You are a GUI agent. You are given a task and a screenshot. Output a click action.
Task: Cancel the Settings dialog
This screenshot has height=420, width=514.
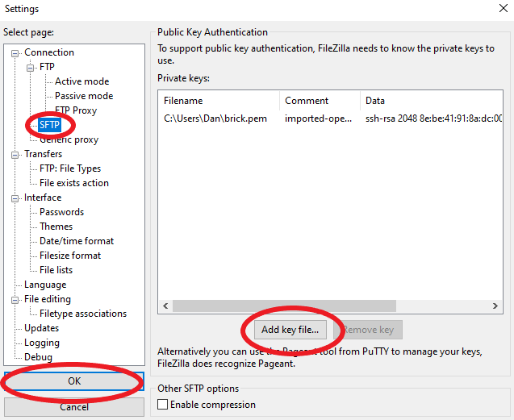74,407
